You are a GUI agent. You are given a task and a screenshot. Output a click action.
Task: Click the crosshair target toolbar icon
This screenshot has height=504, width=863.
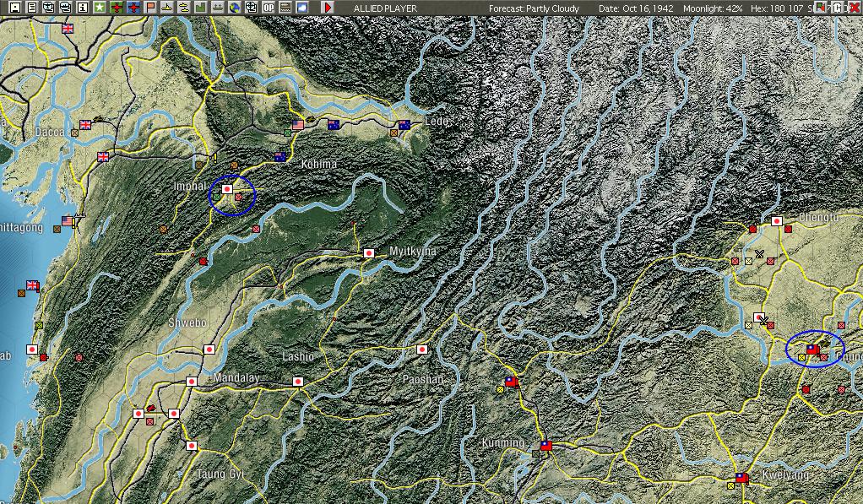pos(252,8)
